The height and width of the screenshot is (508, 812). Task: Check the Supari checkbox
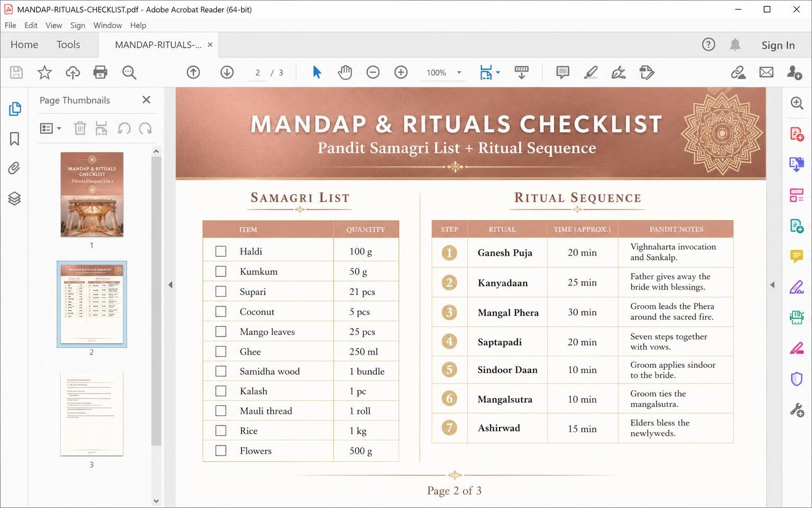(221, 292)
